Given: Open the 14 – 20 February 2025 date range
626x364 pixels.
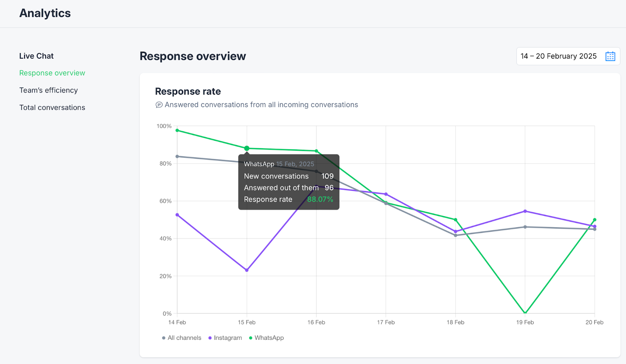Looking at the screenshot, I should [558, 56].
